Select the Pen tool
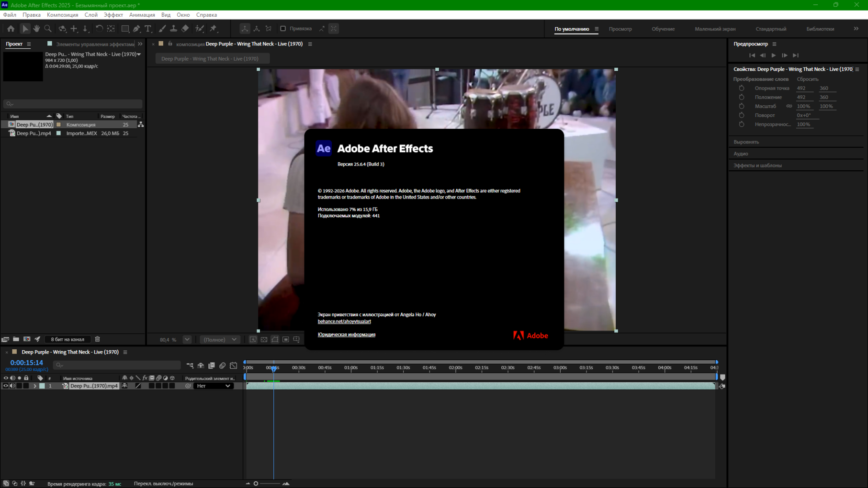 137,29
